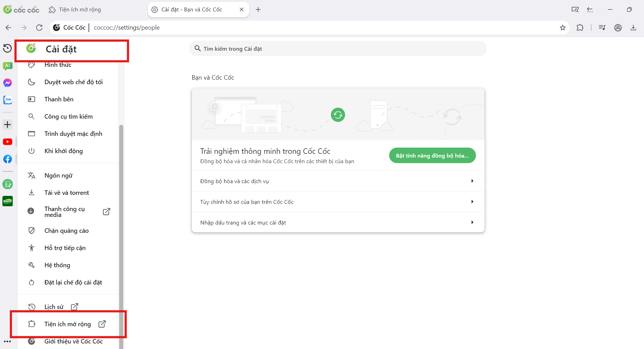Expand Đồng bộ hóa và các dịch vụ
This screenshot has height=349, width=644.
click(x=338, y=181)
